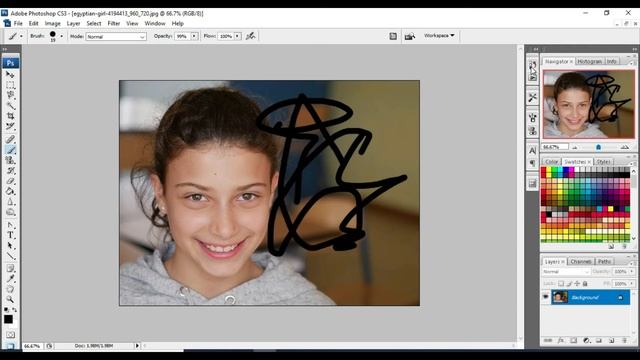Open the Image menu
This screenshot has height=360, width=640.
52,24
